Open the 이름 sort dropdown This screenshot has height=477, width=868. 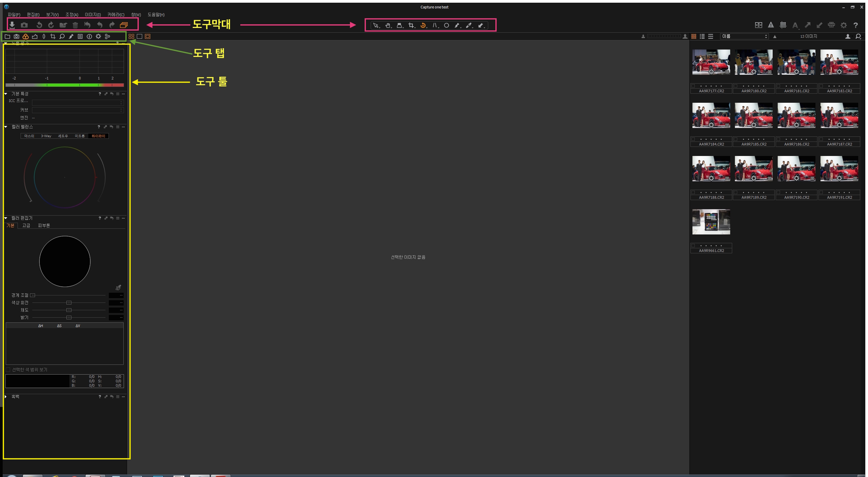[x=744, y=36]
